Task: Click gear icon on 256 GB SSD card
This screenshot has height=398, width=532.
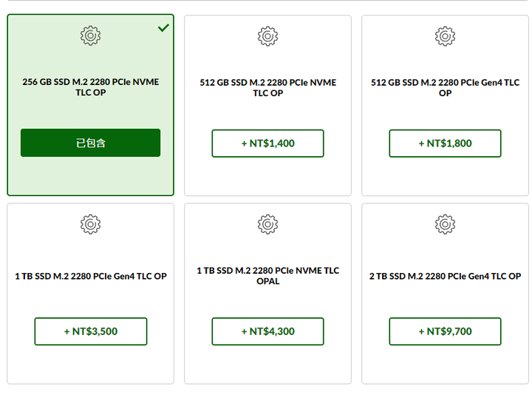Action: (91, 36)
